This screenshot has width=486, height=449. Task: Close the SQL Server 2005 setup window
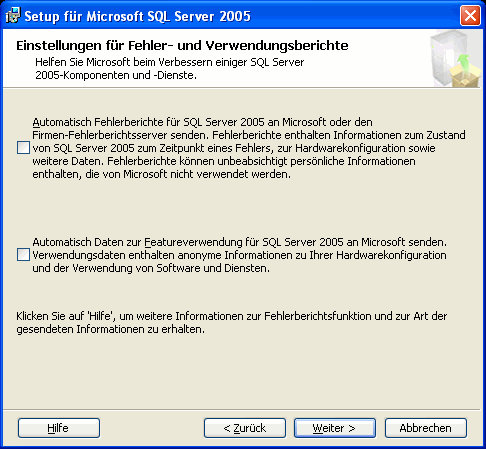tap(470, 16)
